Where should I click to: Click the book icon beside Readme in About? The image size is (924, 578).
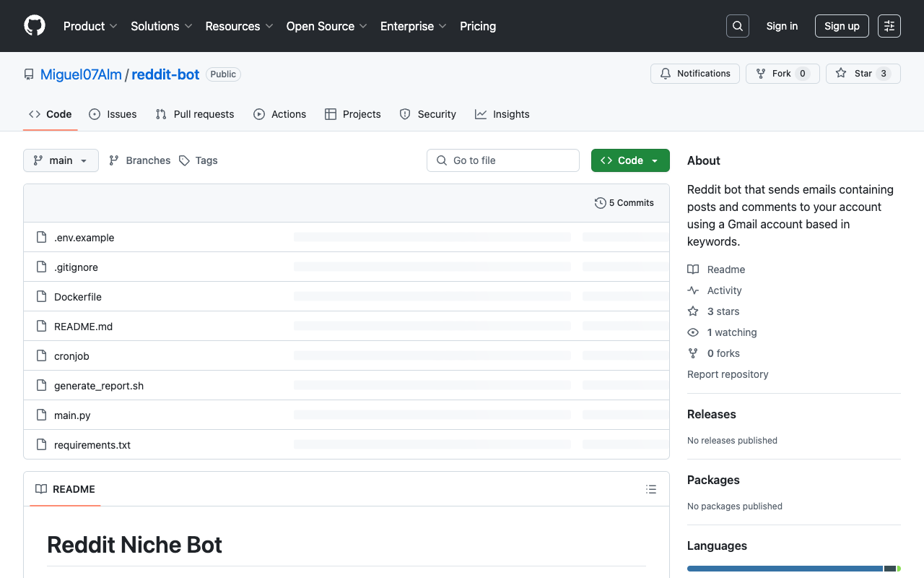[x=693, y=269]
